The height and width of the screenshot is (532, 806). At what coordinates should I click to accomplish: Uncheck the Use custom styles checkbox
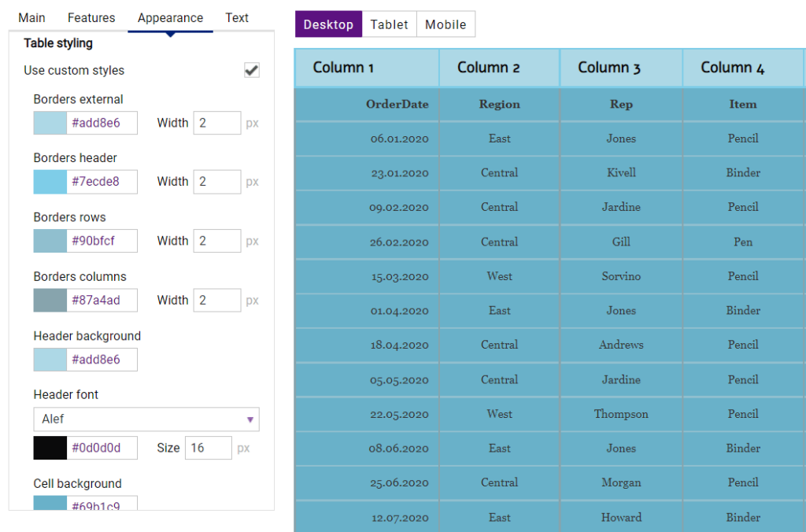252,70
